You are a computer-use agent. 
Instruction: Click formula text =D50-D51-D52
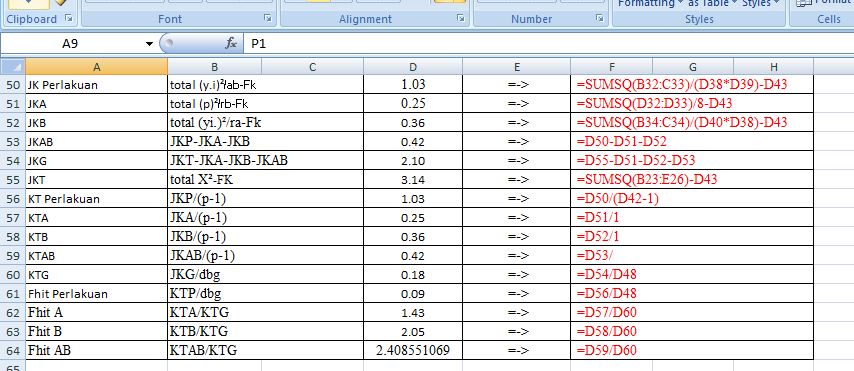coord(621,142)
